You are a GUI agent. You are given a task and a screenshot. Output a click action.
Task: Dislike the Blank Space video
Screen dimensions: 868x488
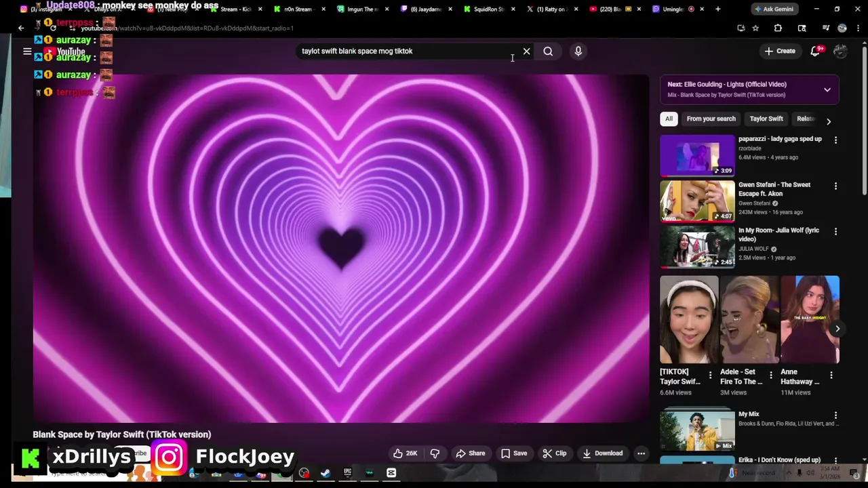[x=435, y=453]
